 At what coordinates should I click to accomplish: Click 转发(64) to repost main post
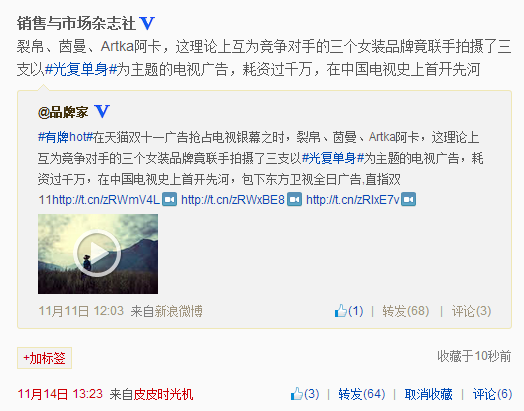(x=362, y=394)
